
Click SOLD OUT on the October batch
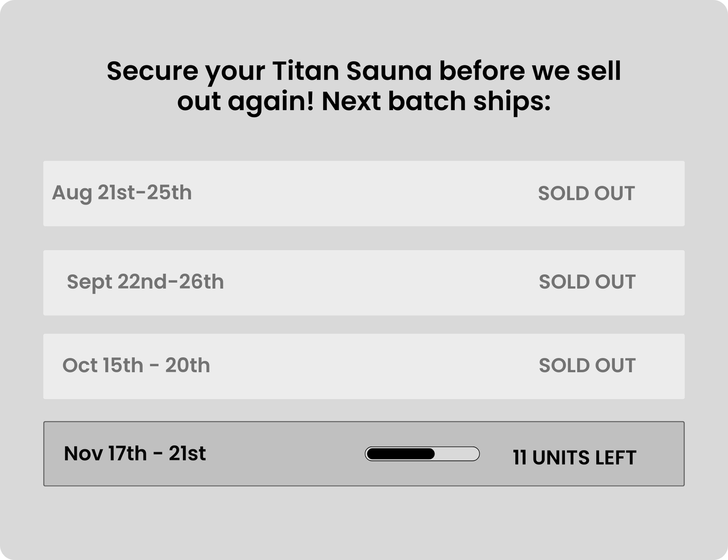(587, 365)
